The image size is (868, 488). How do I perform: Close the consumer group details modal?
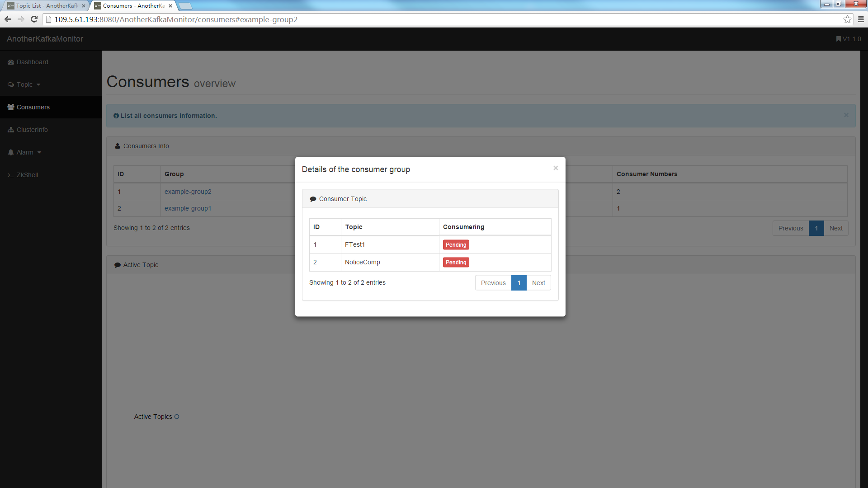tap(556, 168)
